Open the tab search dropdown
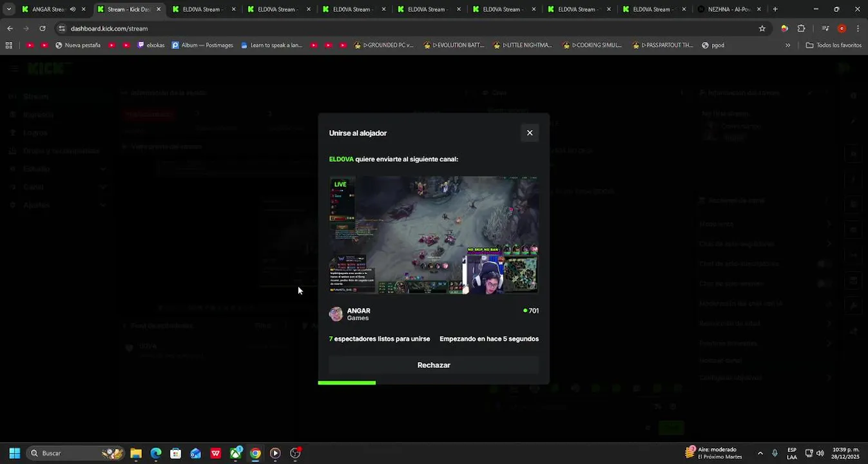This screenshot has height=464, width=868. pyautogui.click(x=8, y=9)
